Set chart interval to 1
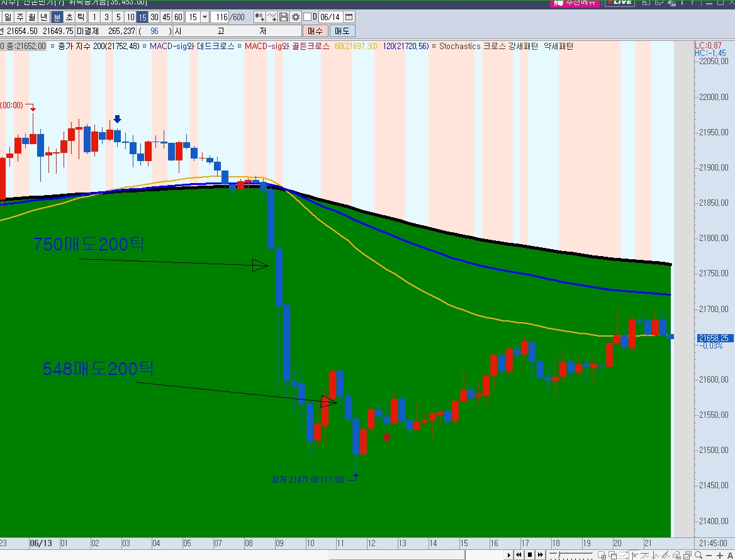 pyautogui.click(x=94, y=18)
